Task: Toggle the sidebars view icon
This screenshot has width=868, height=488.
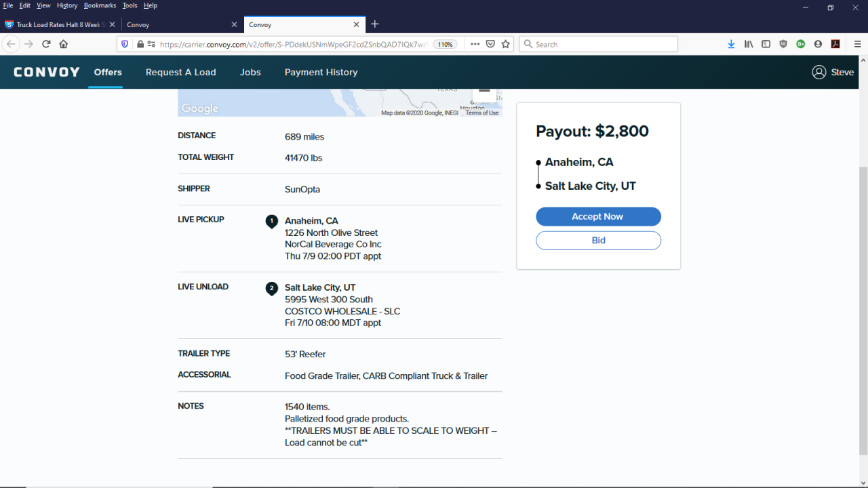Action: click(766, 44)
